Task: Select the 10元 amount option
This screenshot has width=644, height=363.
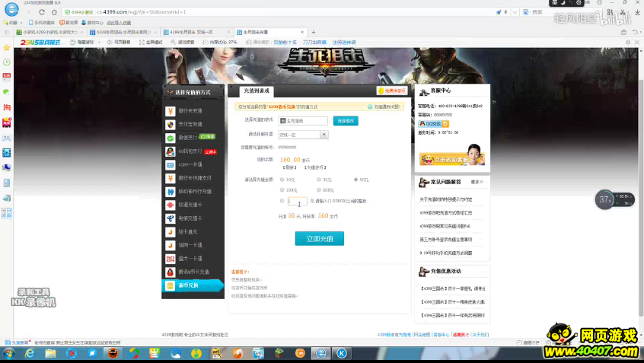Action: [282, 180]
